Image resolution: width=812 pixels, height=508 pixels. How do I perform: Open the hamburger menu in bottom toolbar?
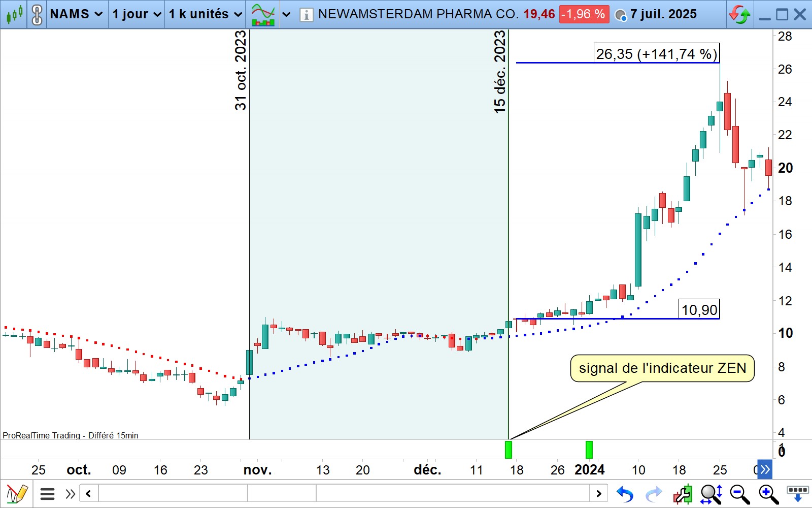[x=47, y=494]
